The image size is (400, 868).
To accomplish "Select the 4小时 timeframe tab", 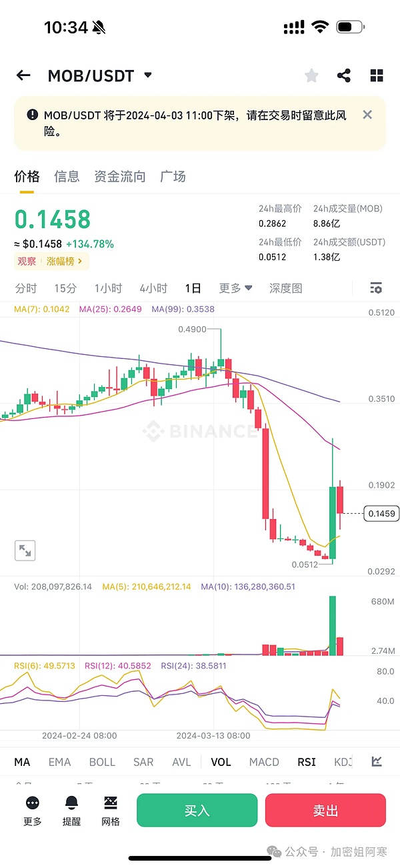I will [x=153, y=288].
